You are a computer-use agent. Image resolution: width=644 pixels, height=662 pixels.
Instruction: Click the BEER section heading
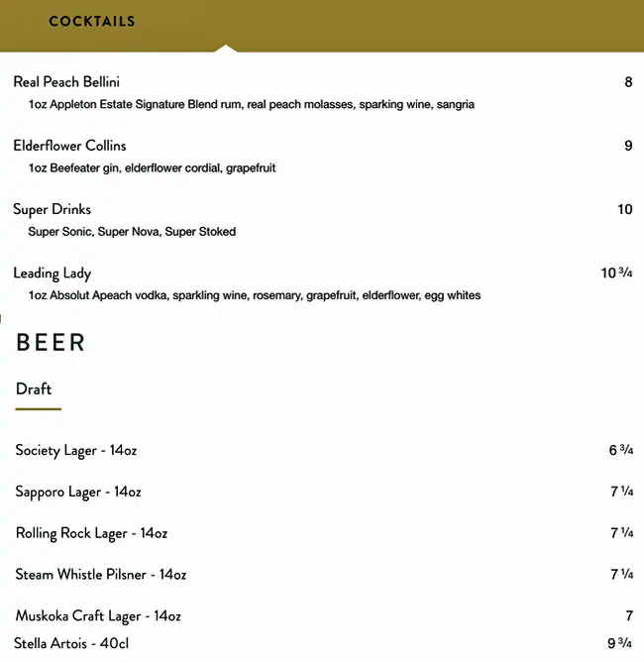coord(51,343)
